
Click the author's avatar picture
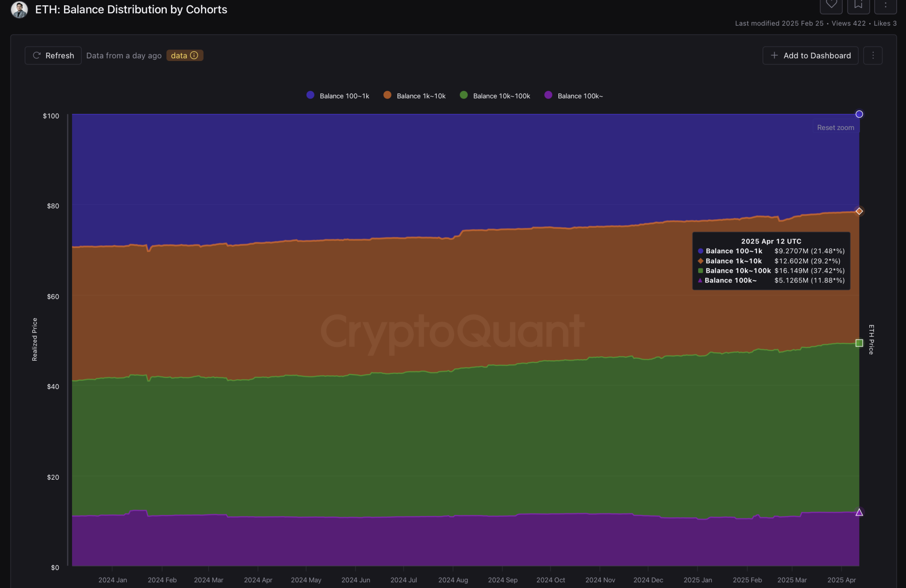[x=19, y=9]
